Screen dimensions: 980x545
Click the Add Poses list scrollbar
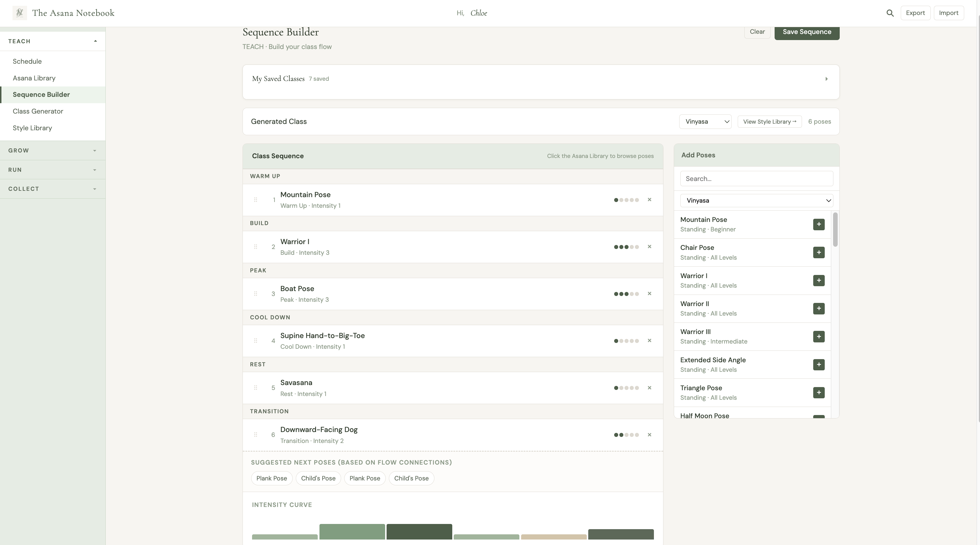click(x=835, y=229)
